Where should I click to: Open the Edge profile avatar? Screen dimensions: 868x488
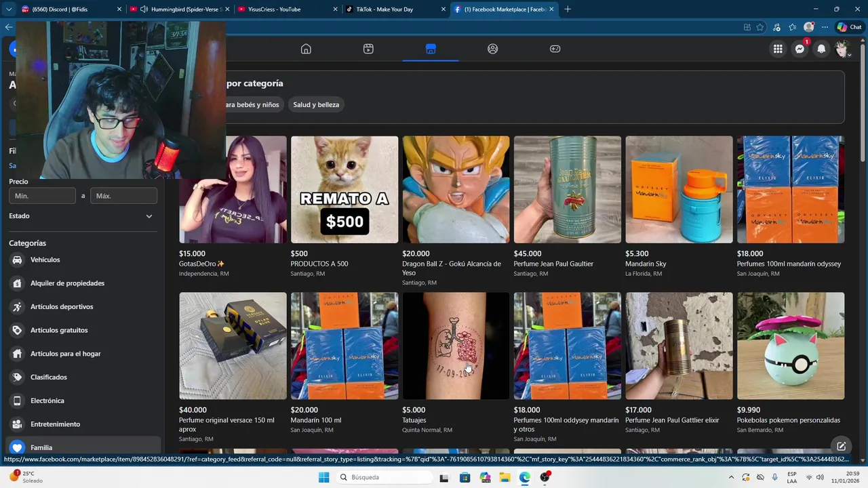(x=808, y=27)
